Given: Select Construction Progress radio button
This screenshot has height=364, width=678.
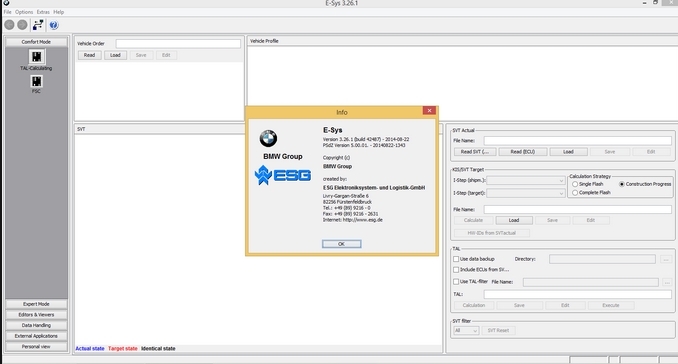Looking at the screenshot, I should click(x=622, y=184).
